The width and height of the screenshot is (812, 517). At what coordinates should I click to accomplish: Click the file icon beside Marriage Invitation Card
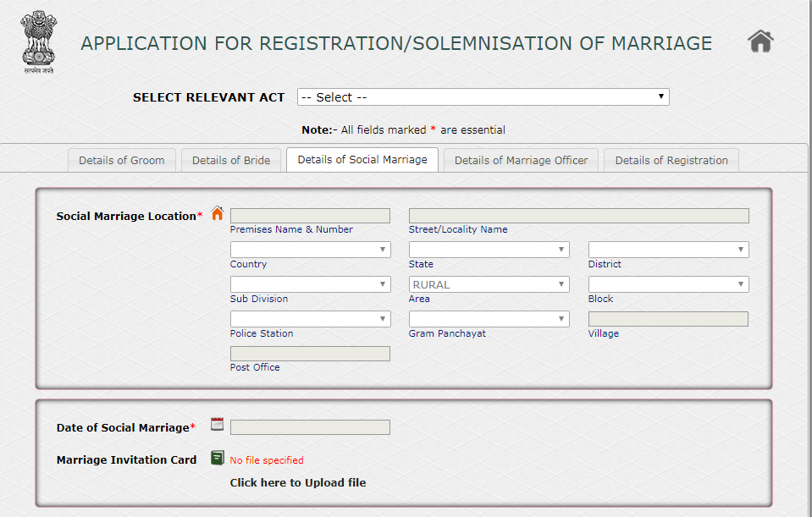217,457
